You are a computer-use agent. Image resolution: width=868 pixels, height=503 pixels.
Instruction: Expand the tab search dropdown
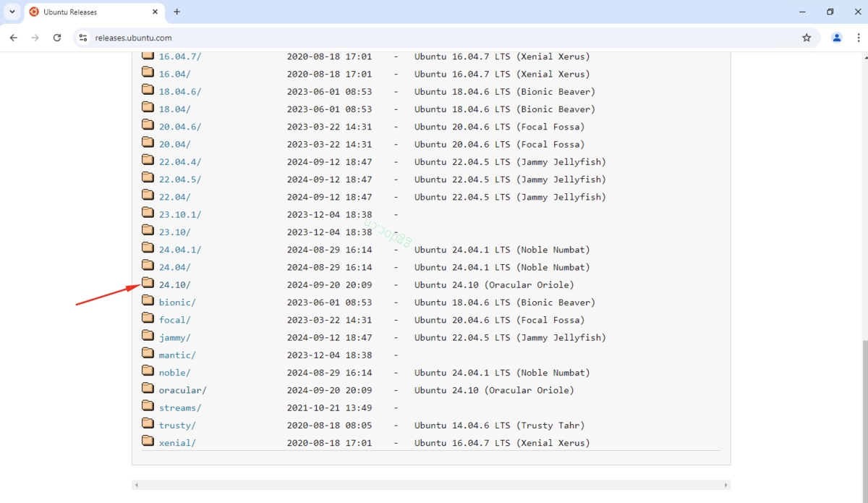coord(12,12)
